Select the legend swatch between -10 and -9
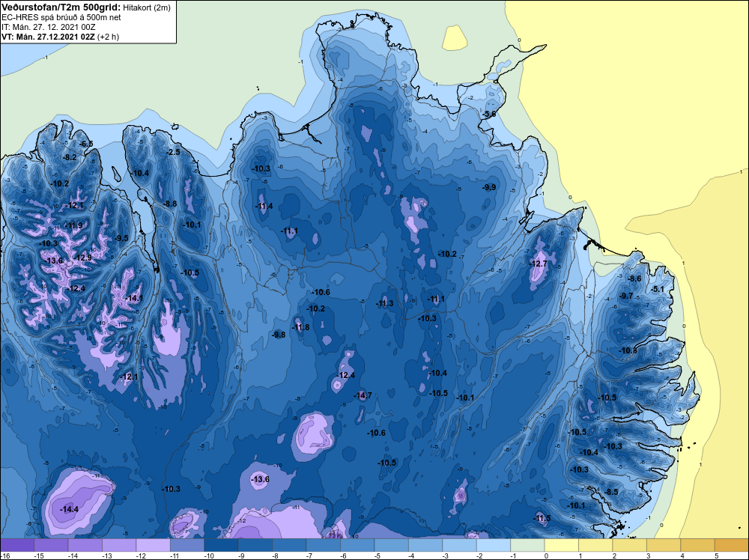749x560 pixels. 222,545
